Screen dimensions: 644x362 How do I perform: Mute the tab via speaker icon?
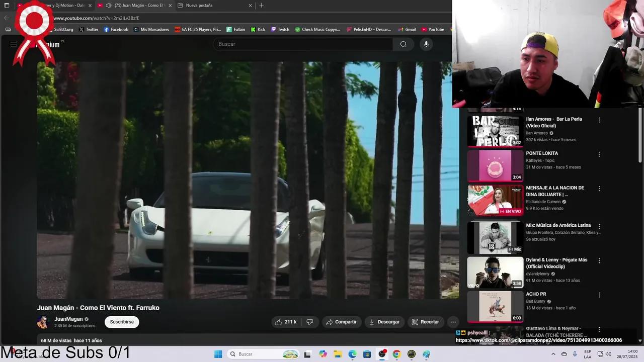108,6
